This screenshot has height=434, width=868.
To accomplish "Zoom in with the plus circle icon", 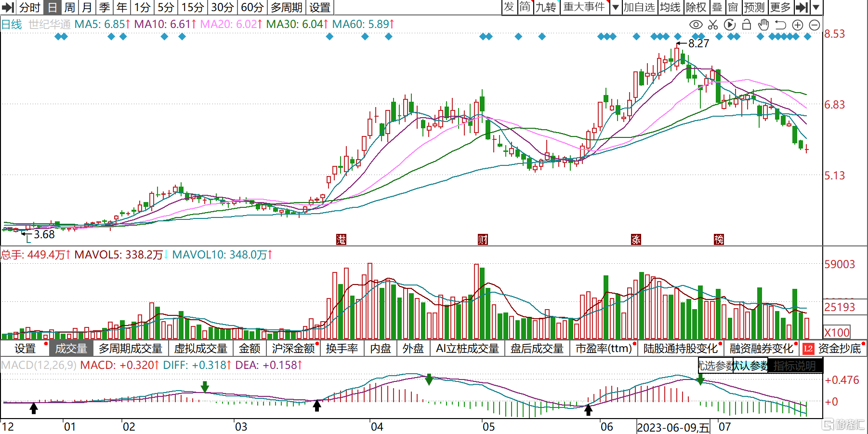I will pos(798,25).
